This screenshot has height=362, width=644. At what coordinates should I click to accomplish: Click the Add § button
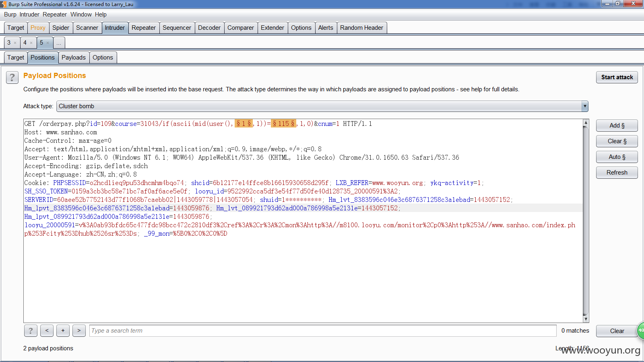pyautogui.click(x=617, y=125)
